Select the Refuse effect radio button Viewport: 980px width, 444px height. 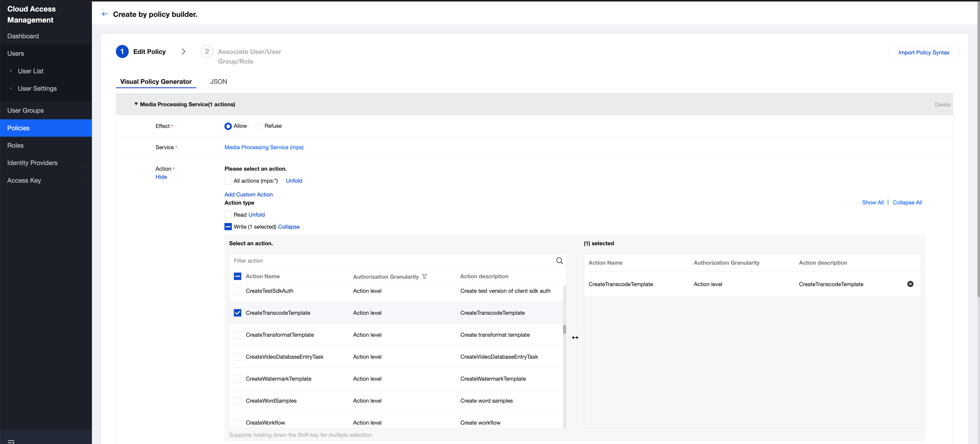259,126
